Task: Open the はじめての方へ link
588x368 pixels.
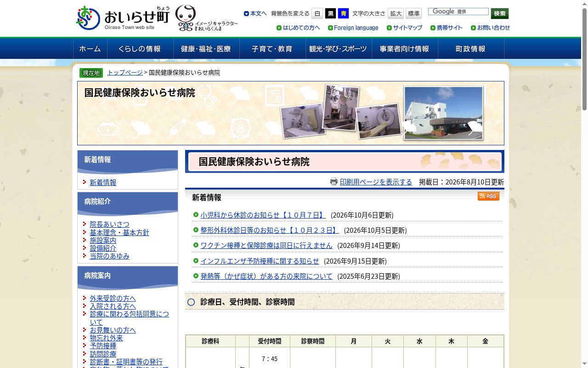Action: coord(298,28)
